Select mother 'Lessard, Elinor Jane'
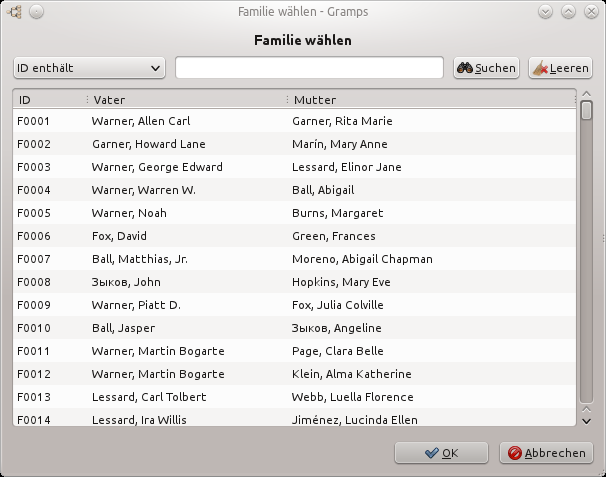 click(x=347, y=167)
